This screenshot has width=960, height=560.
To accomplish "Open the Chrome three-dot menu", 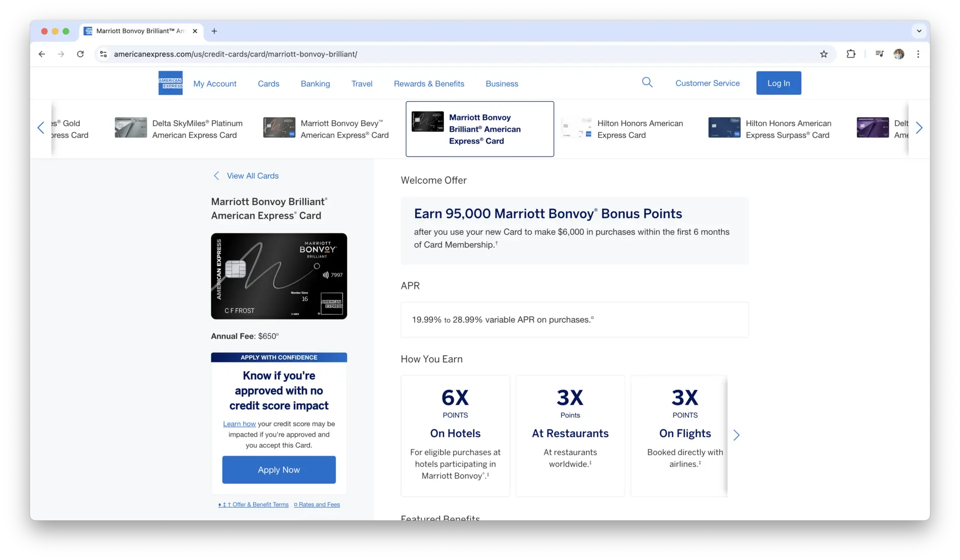I will coord(918,54).
